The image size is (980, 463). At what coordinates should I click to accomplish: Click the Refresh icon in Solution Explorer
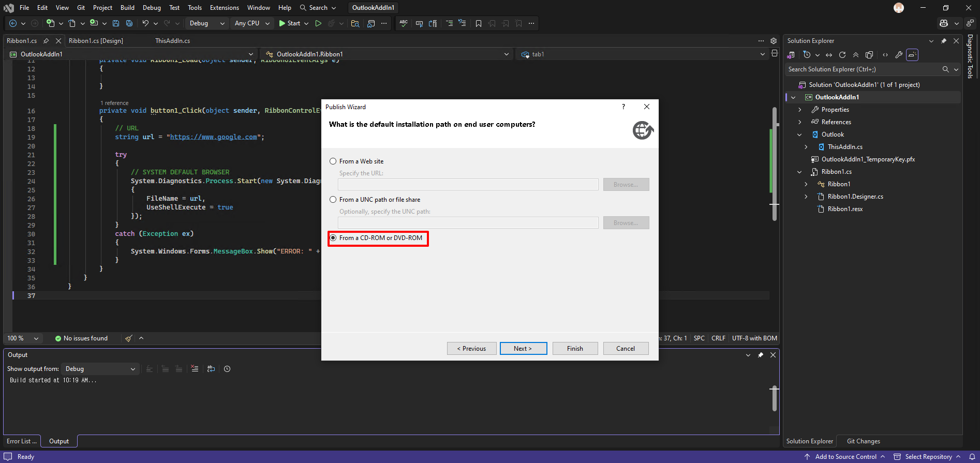pyautogui.click(x=842, y=55)
